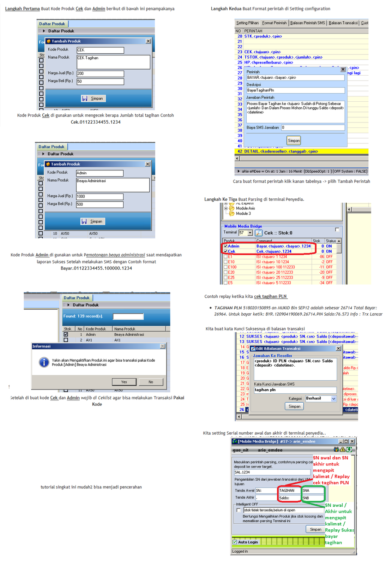Click the SNB Tanda Akhir field
The image size is (392, 565).
click(x=313, y=498)
